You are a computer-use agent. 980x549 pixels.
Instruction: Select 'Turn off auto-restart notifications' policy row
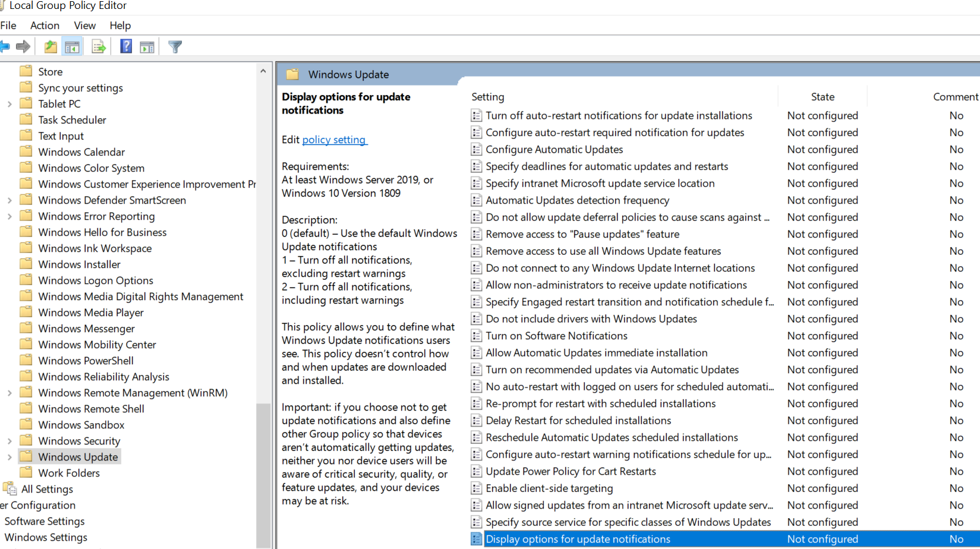[619, 115]
